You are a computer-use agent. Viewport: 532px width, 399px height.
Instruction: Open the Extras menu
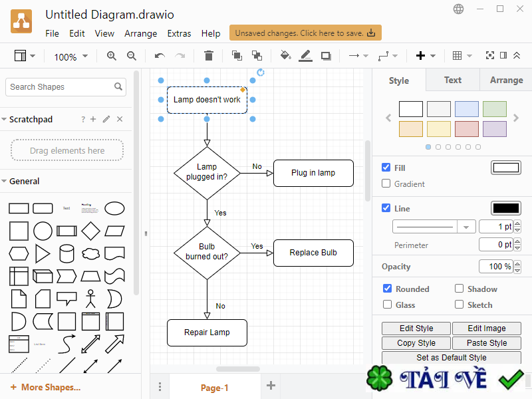(x=181, y=33)
